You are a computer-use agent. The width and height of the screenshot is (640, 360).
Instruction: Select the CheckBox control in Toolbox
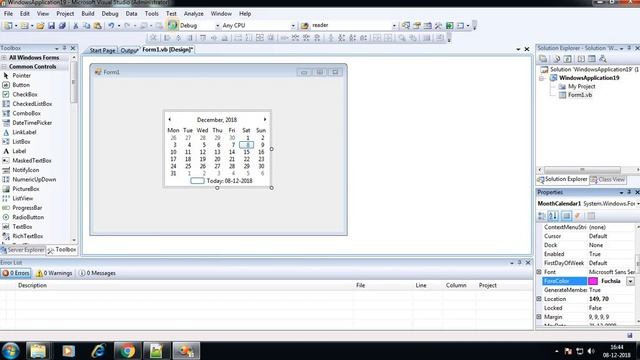(20, 94)
